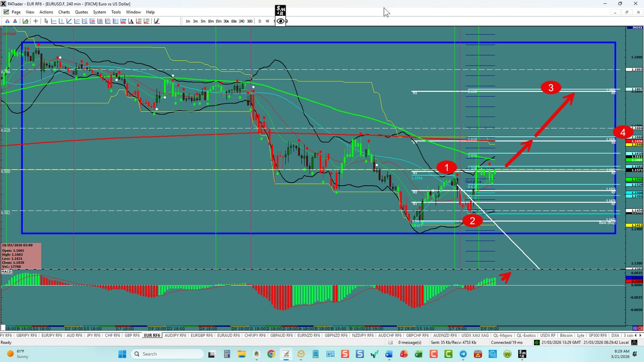Open the QL-Majors tab
644x362 pixels.
tap(503, 335)
